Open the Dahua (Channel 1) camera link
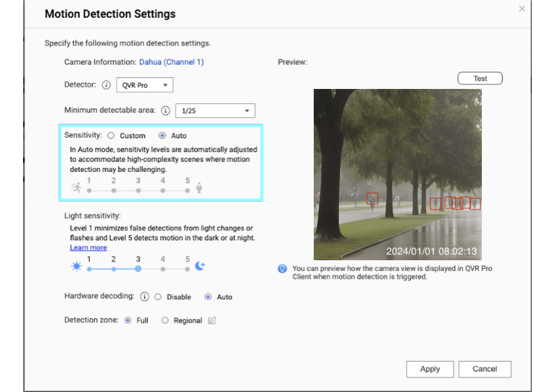This screenshot has height=392, width=555. (x=171, y=62)
